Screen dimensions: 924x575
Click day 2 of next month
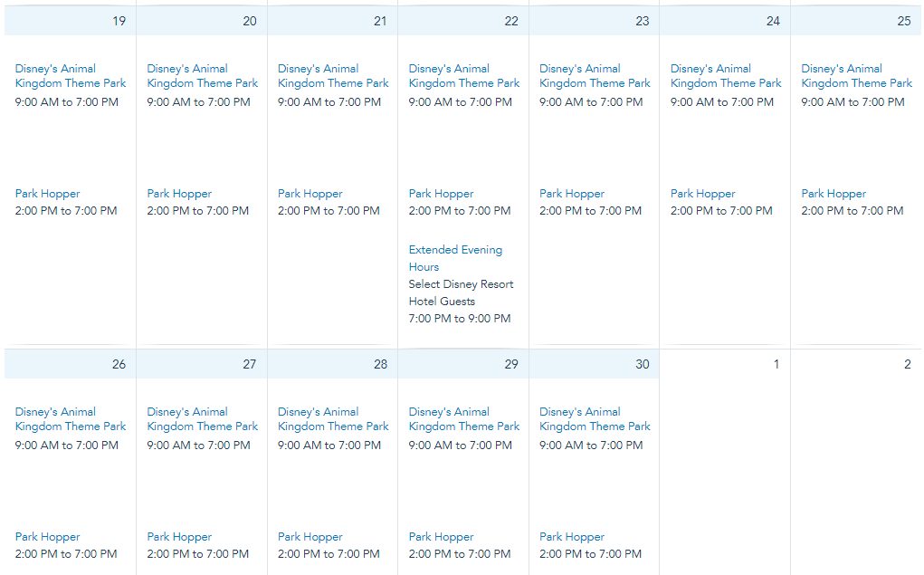907,364
